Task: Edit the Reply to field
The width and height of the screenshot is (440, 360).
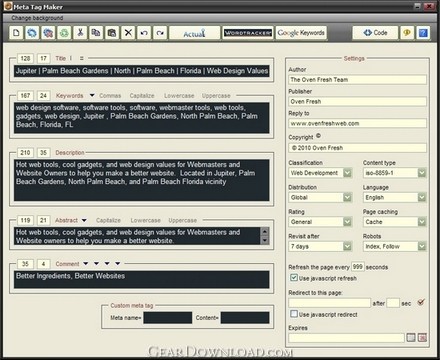Action: (x=357, y=123)
